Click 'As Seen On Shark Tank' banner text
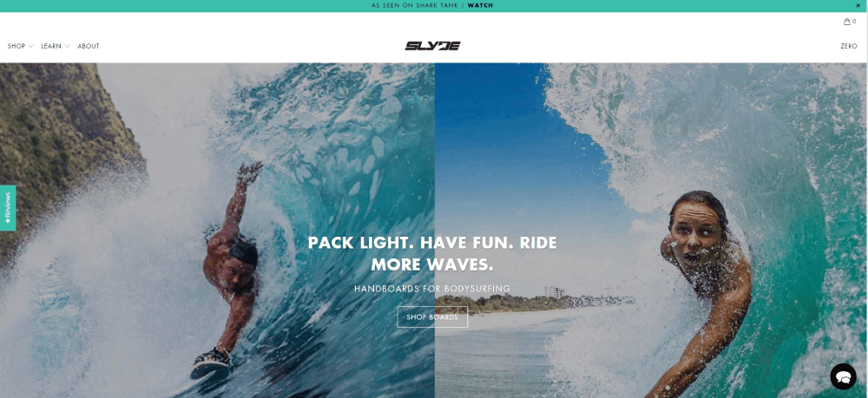This screenshot has width=868, height=398. [415, 5]
